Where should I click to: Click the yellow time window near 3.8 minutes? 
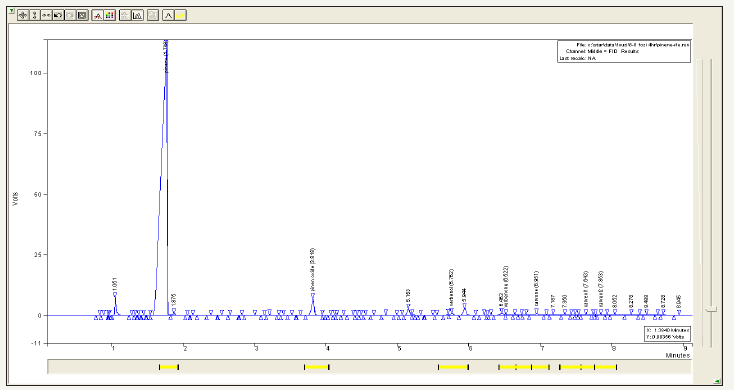tap(316, 367)
